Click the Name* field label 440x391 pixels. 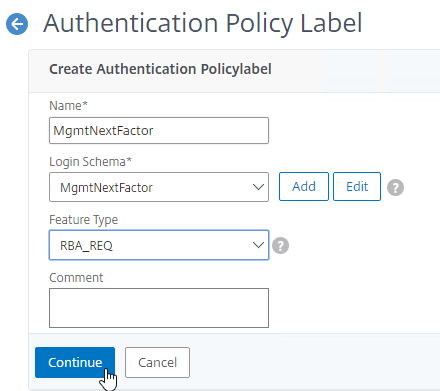(x=68, y=106)
